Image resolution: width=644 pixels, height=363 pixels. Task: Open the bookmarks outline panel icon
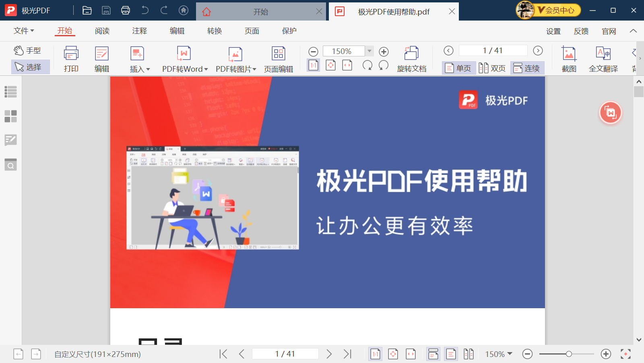(x=10, y=92)
